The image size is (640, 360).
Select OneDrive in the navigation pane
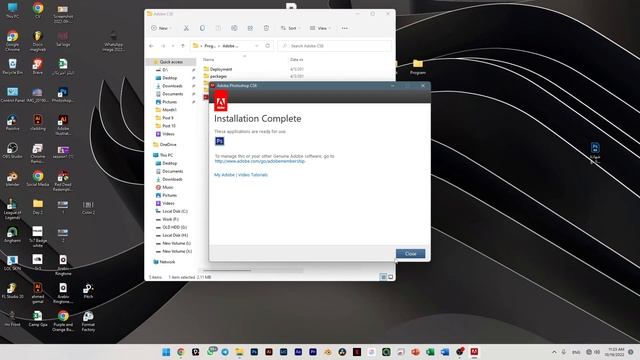(168, 144)
